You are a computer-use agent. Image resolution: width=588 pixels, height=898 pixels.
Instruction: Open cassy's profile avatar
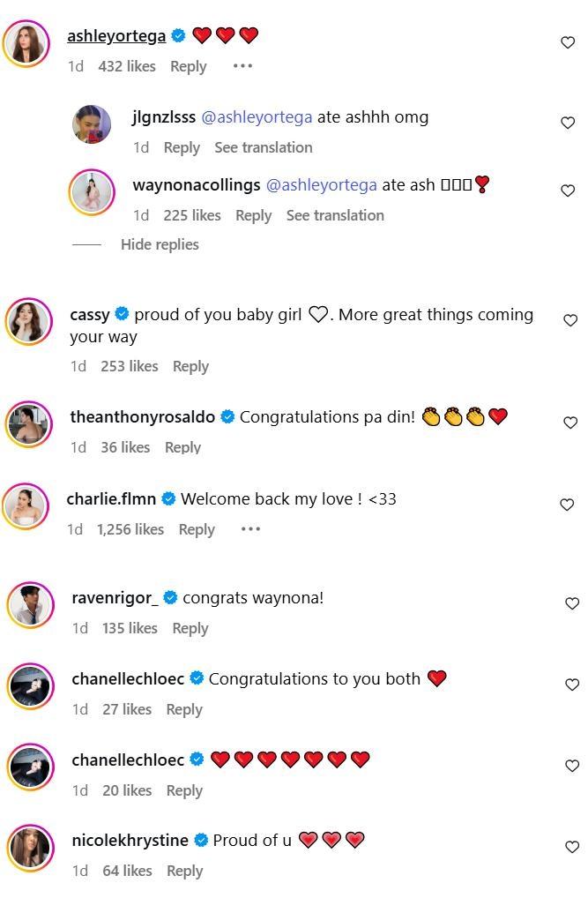click(29, 321)
